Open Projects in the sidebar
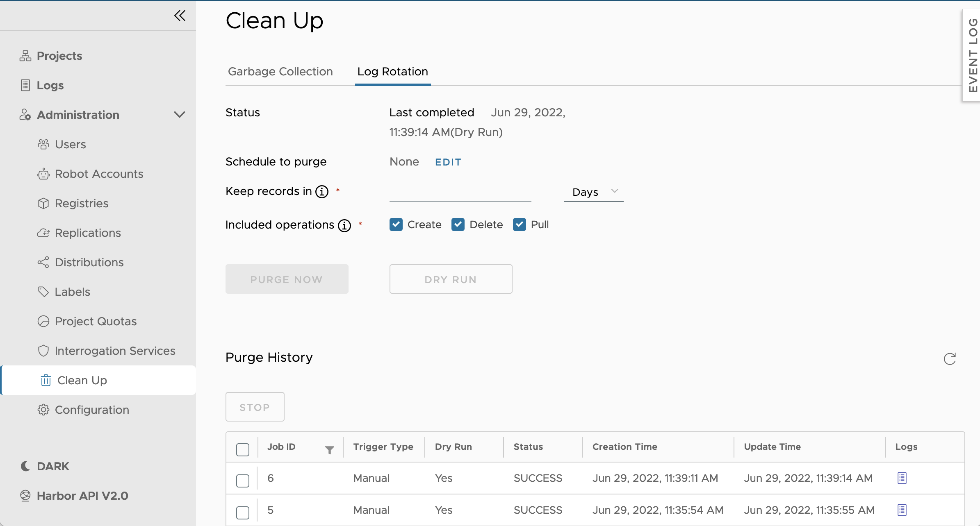This screenshot has height=526, width=980. click(59, 56)
